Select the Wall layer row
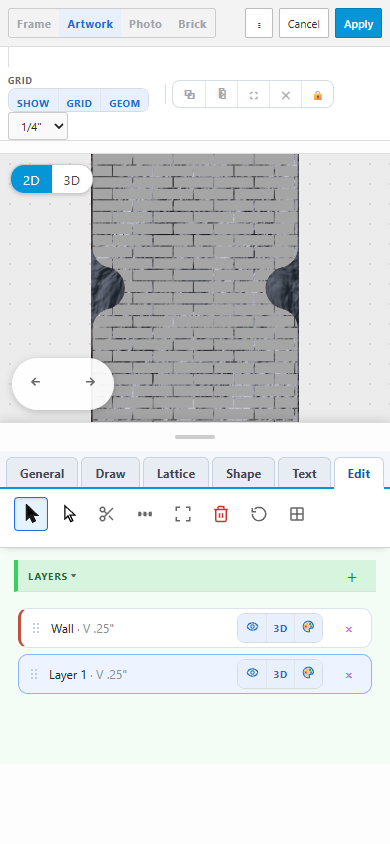Image resolution: width=390 pixels, height=844 pixels. pyautogui.click(x=195, y=628)
